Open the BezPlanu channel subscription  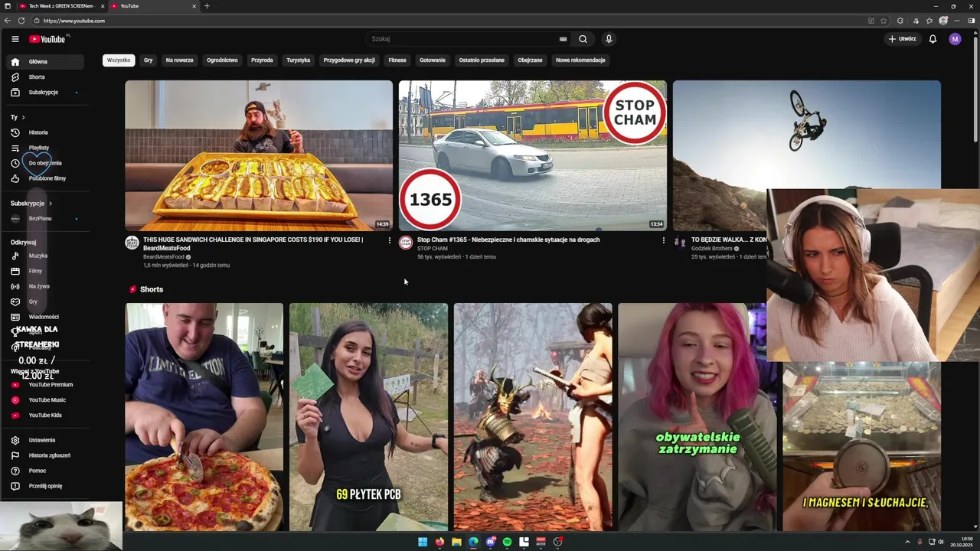[46, 219]
